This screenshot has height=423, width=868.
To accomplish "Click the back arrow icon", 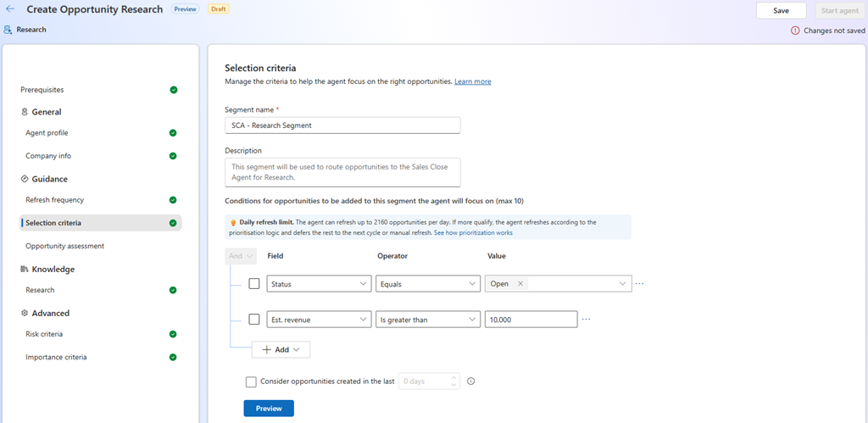I will (10, 9).
